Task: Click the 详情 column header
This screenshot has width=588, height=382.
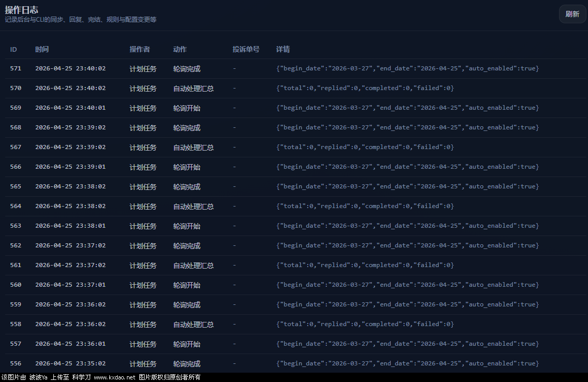Action: coord(283,50)
